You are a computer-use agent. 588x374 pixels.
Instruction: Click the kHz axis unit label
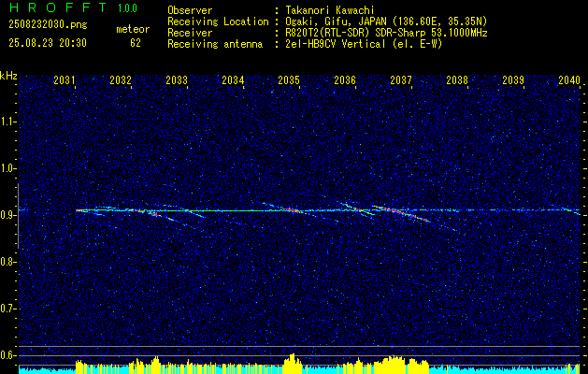pos(8,76)
